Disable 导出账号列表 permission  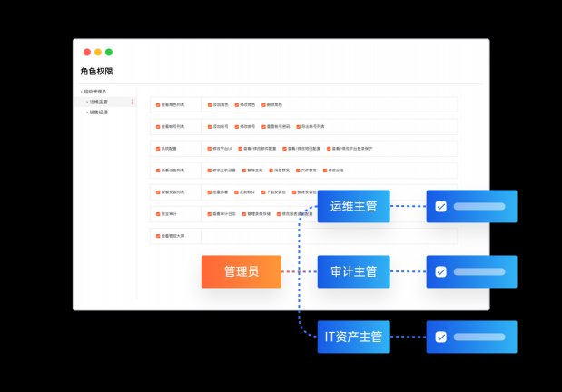pyautogui.click(x=298, y=127)
